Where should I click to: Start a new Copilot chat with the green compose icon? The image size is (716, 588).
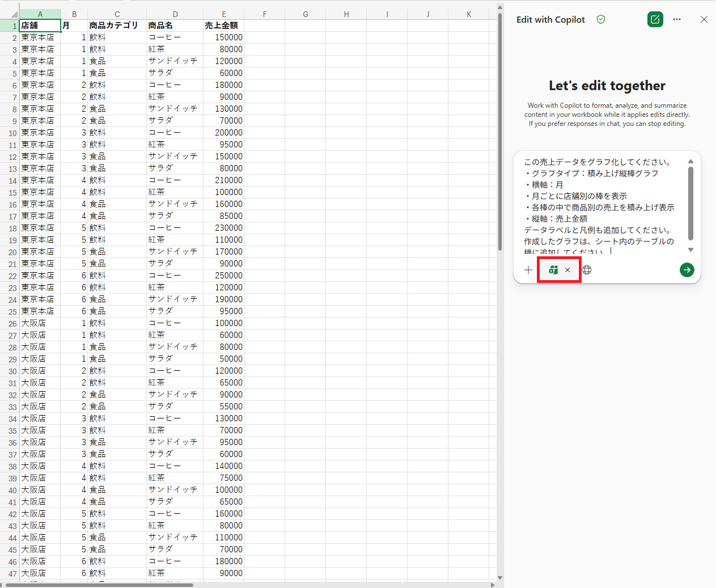tap(655, 19)
